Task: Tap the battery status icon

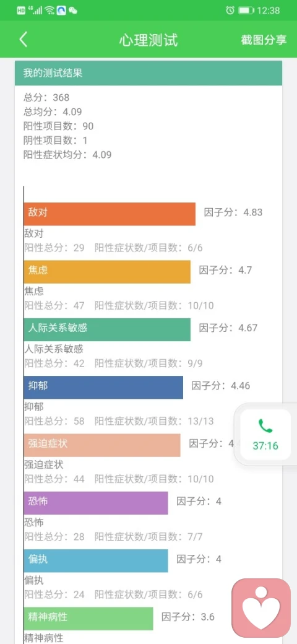Action: [246, 11]
